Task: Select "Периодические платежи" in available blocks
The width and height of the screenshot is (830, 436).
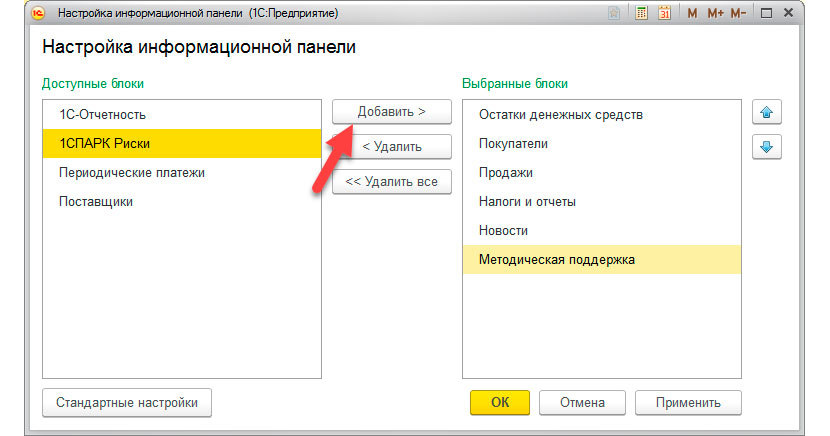Action: [x=132, y=173]
